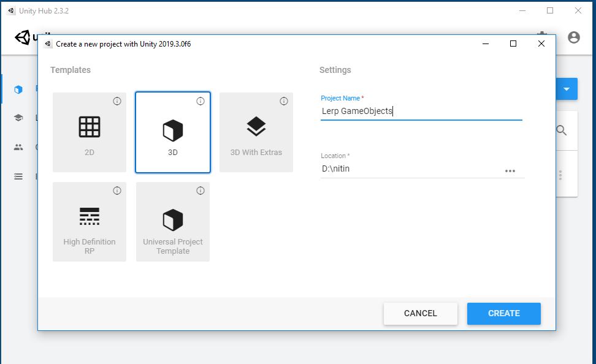The image size is (596, 364).
Task: Open the account icon in Unity Hub
Action: (x=574, y=37)
